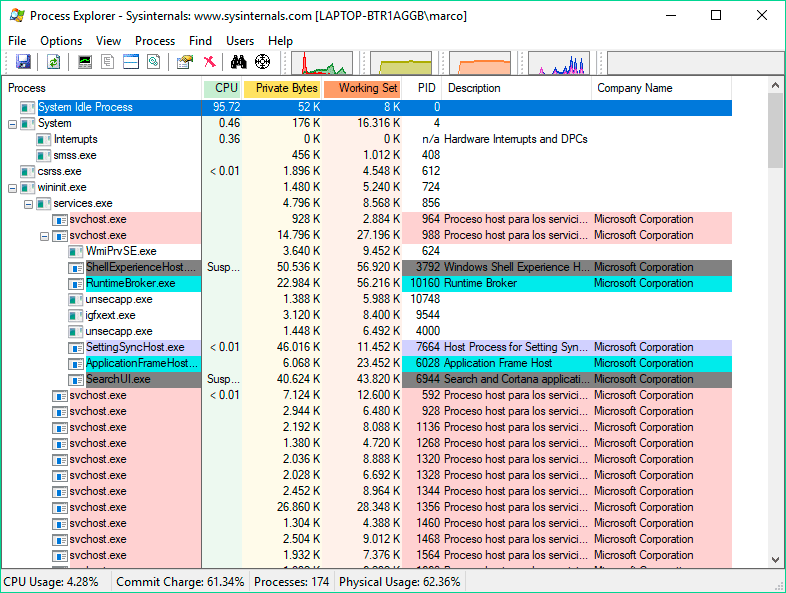Click the vertical scrollbar thumb
Screen dimensions: 786x593
tap(775, 131)
